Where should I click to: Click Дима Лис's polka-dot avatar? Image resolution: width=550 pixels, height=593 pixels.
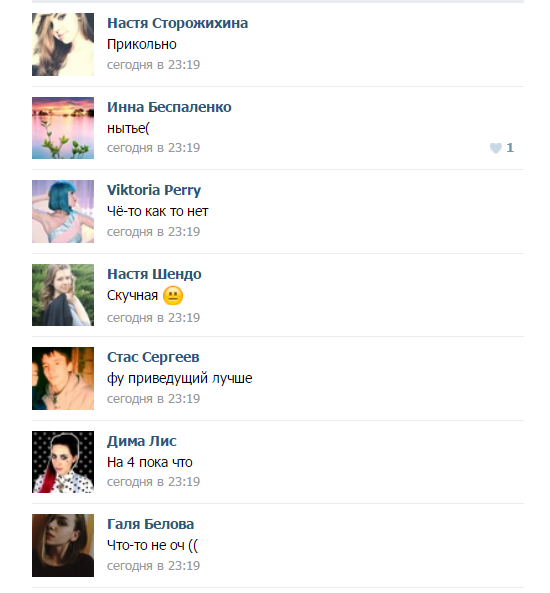tap(63, 462)
